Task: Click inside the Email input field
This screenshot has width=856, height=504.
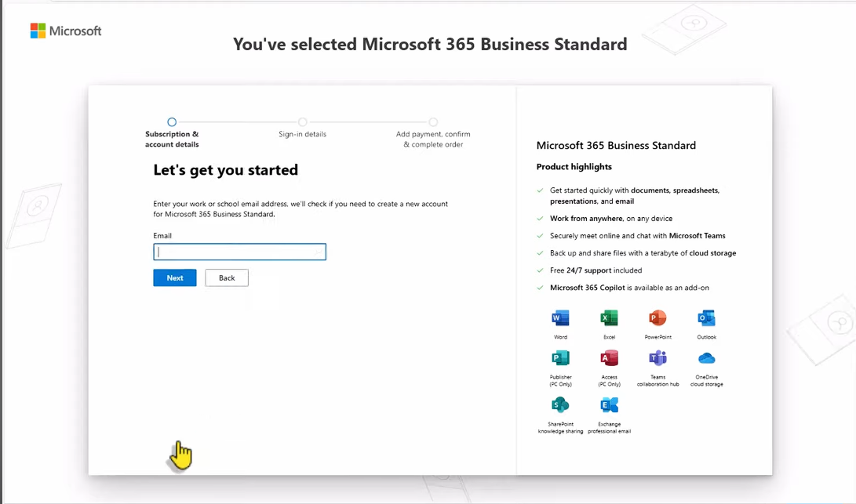Action: tap(239, 251)
